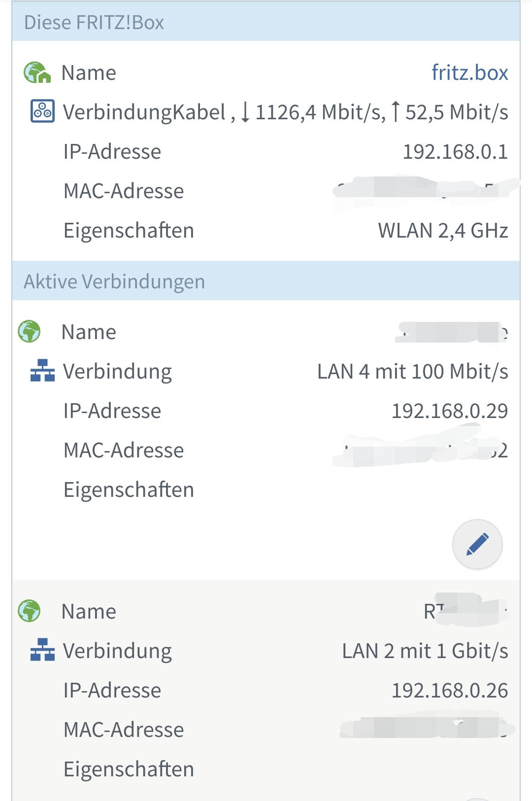Click LAN 4 mit 100 Mbit/s text

tap(412, 372)
